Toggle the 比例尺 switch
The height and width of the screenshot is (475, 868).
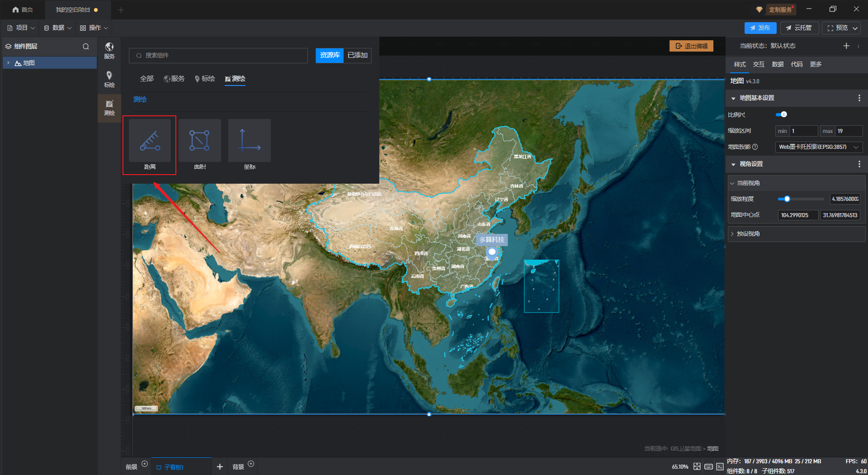coord(781,114)
